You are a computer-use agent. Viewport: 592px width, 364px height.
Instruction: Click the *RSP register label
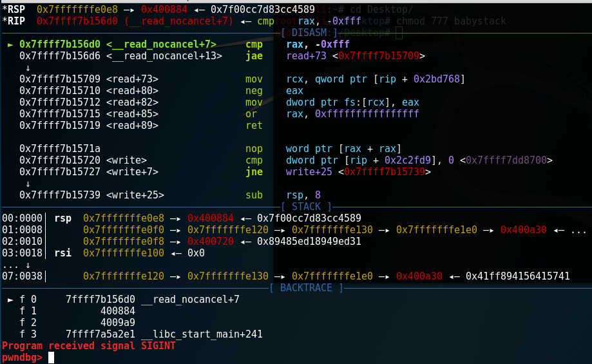15,10
